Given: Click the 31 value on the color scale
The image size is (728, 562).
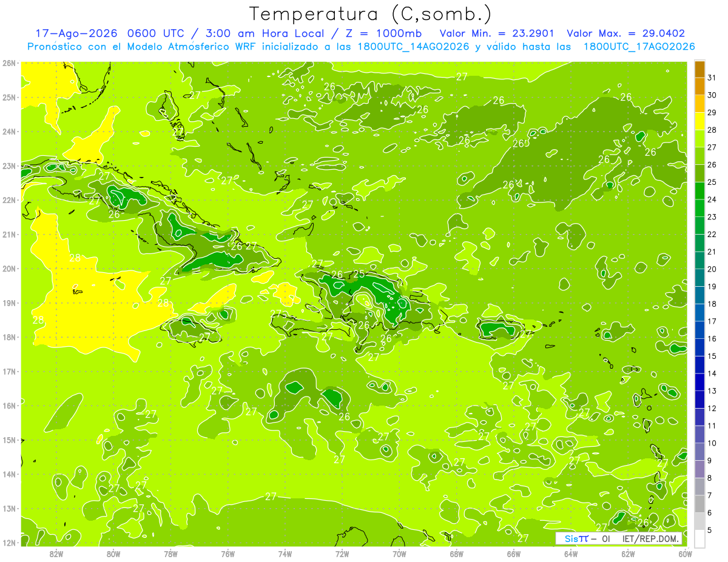Looking at the screenshot, I should (712, 78).
